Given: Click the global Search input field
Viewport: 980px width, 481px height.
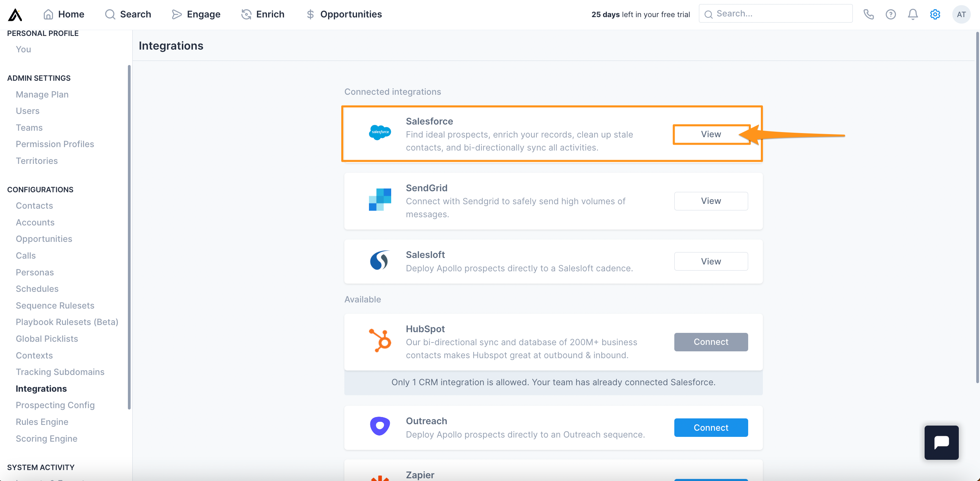Looking at the screenshot, I should tap(776, 14).
